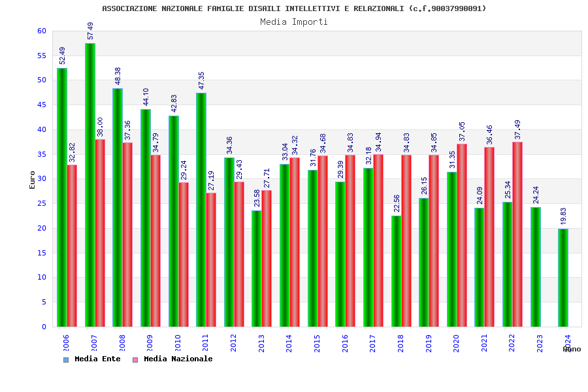
Task: Click the 2021 red bar labeled 36.46
Action: pyautogui.click(x=489, y=237)
